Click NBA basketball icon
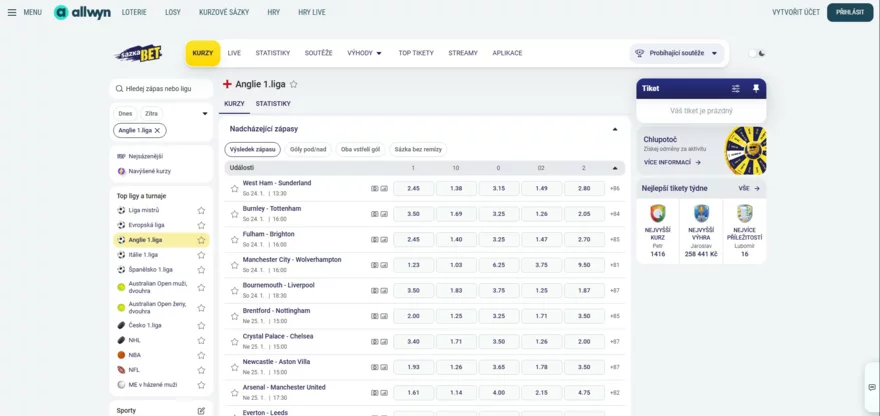 click(x=121, y=355)
